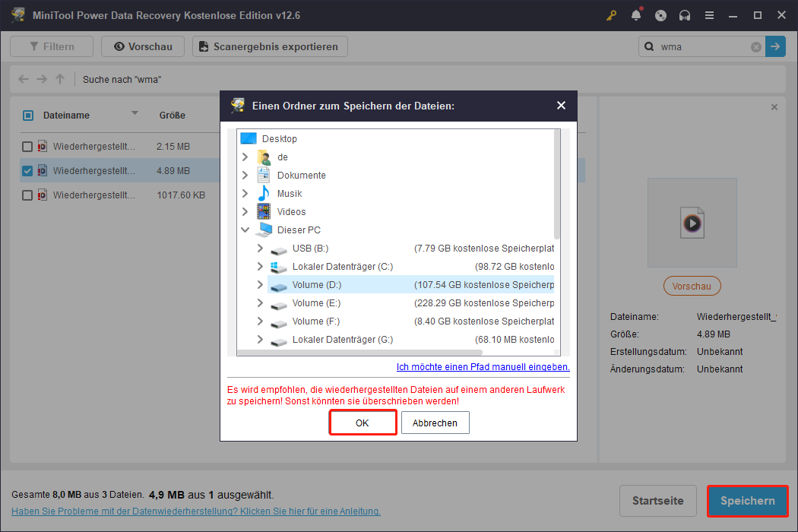Expand the Musik folder node
The image size is (798, 532).
[245, 194]
